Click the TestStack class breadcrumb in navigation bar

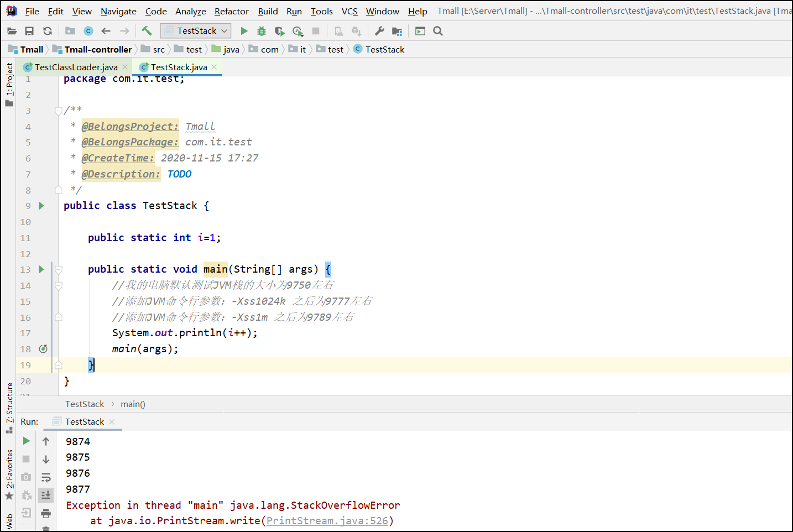[x=379, y=49]
